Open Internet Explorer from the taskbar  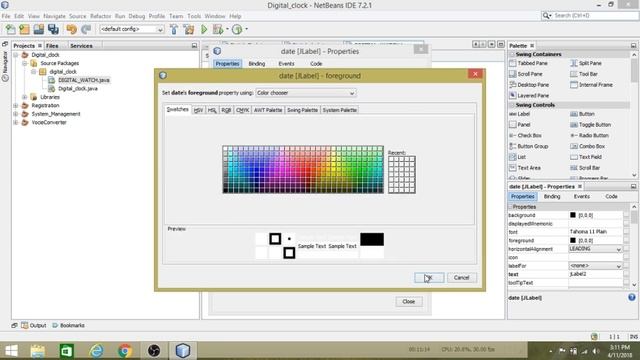tap(97, 351)
